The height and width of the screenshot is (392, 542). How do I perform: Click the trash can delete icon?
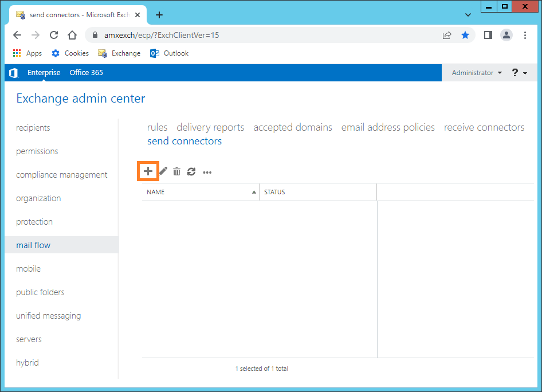click(x=176, y=171)
